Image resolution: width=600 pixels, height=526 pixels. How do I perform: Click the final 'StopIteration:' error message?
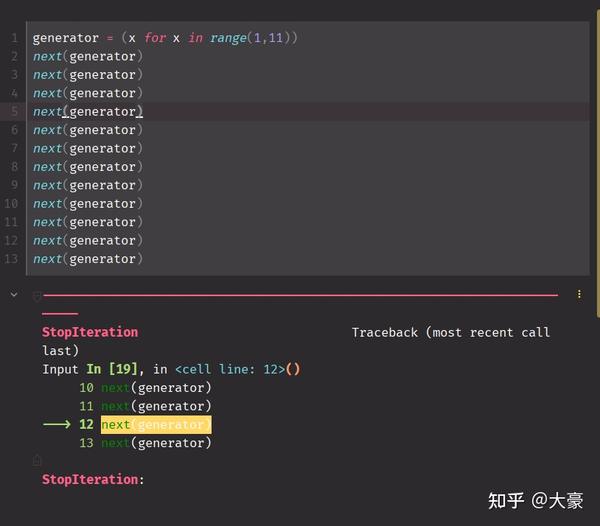pos(93,479)
